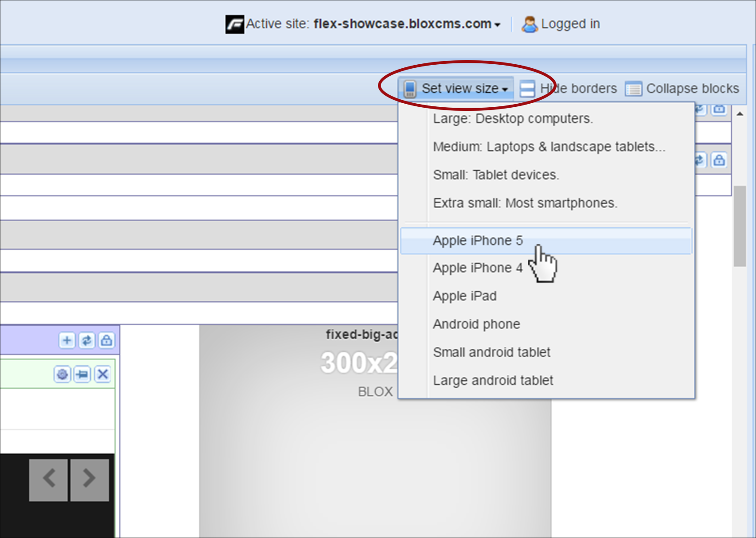Choose Android phone view size
The width and height of the screenshot is (756, 538).
click(x=546, y=324)
